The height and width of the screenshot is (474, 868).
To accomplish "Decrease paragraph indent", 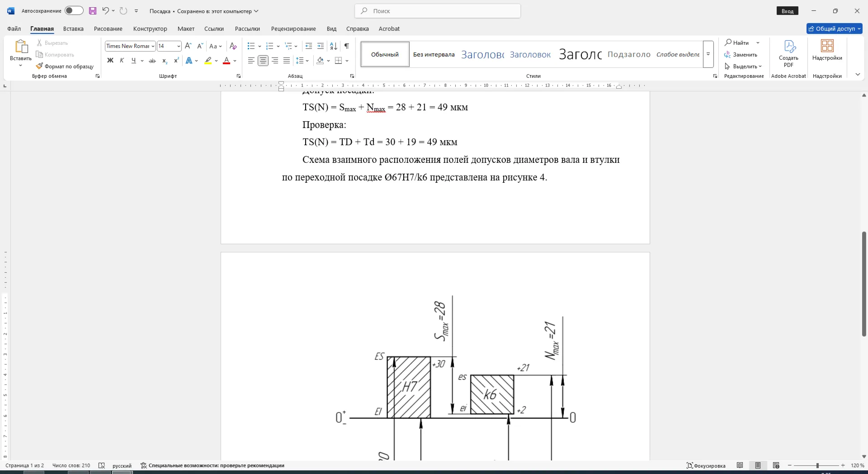I will pyautogui.click(x=309, y=46).
